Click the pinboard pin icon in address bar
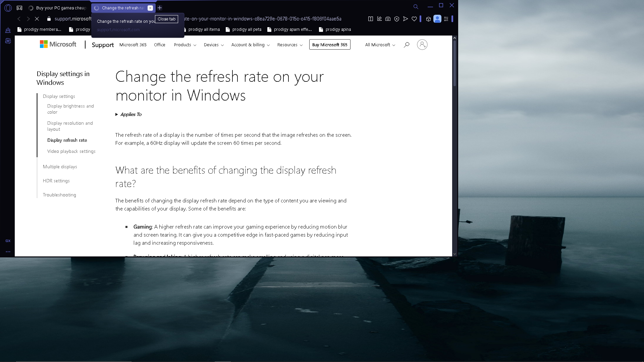 (x=379, y=19)
